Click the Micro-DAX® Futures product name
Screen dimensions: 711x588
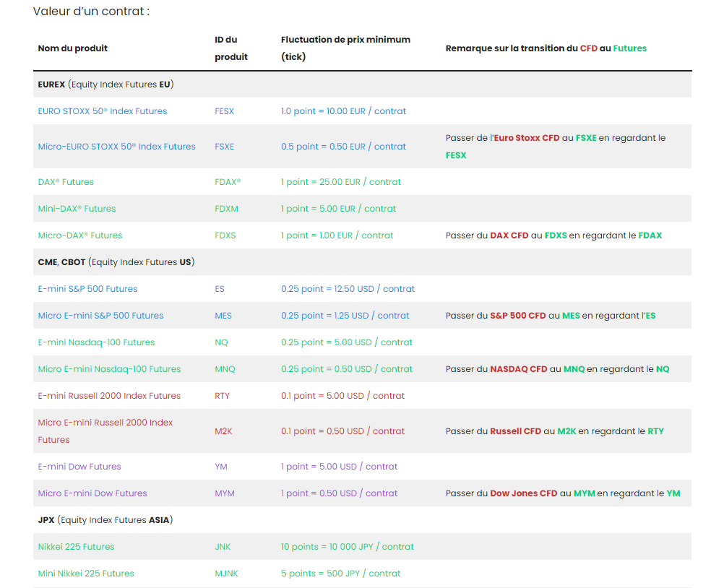80,235
